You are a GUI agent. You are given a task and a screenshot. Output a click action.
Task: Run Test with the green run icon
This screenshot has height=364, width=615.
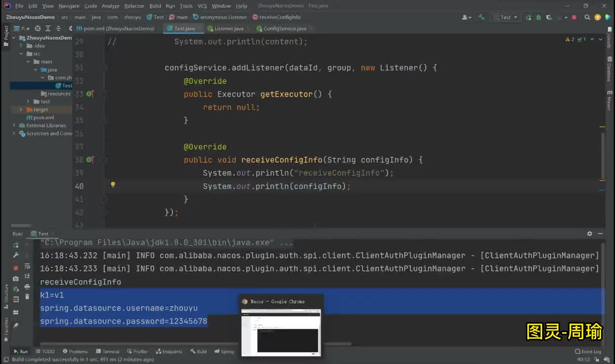tap(529, 17)
